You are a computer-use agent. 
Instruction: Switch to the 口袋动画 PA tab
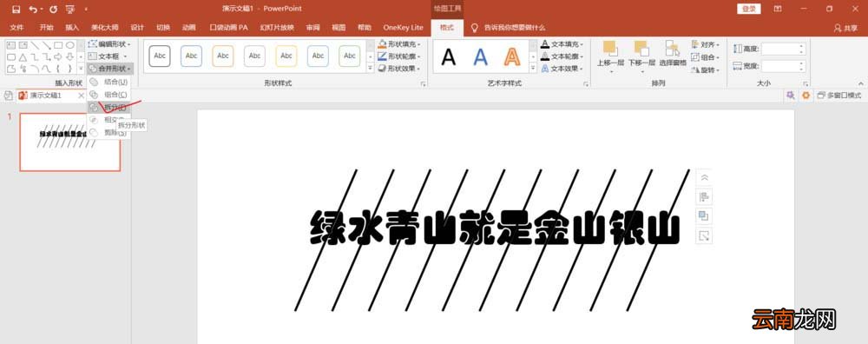click(x=228, y=27)
